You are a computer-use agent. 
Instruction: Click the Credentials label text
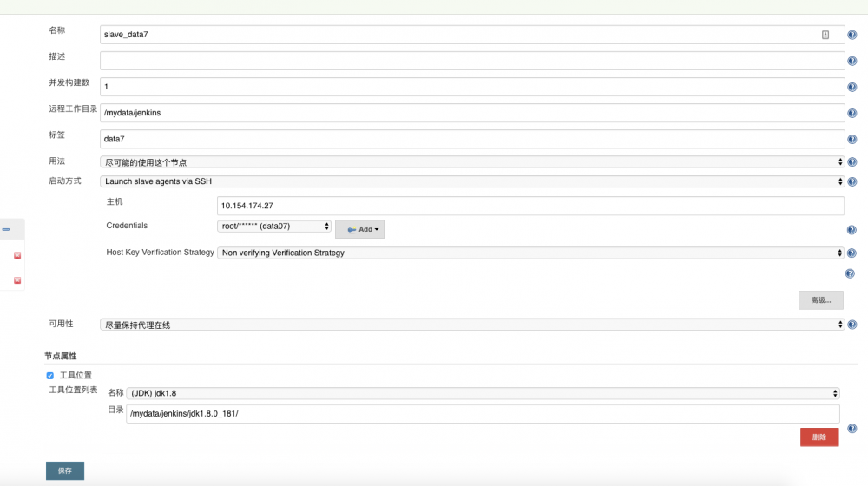(127, 226)
